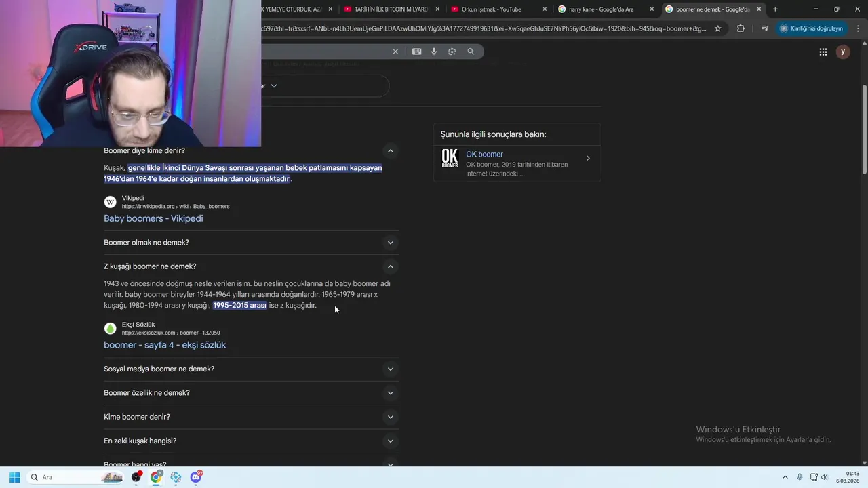Open the on-screen keyboard input tool
This screenshot has height=488, width=868.
(x=416, y=52)
